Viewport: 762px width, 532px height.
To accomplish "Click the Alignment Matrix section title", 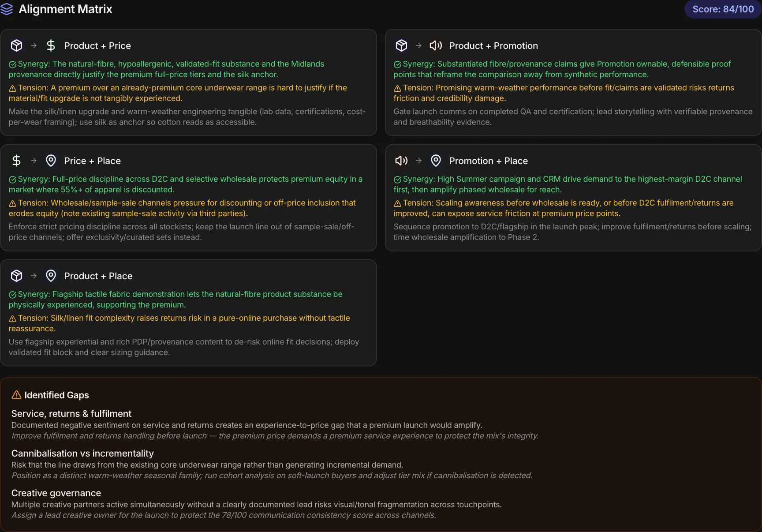I will coord(65,9).
